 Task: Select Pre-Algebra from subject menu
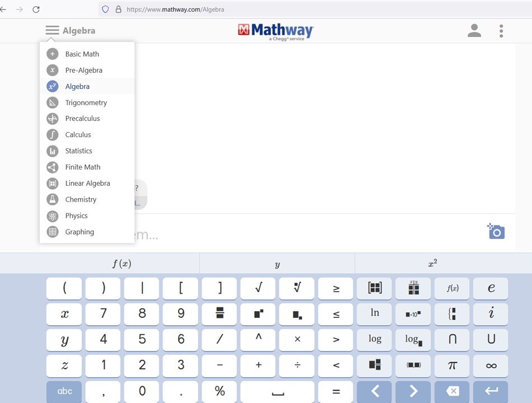(87, 70)
